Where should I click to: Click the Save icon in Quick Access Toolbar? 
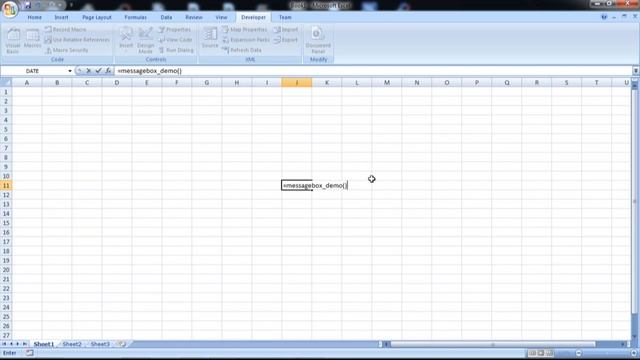(x=28, y=5)
